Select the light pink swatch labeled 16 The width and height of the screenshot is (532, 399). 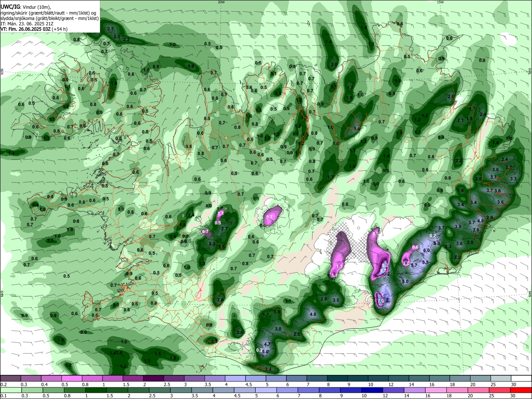(x=436, y=390)
